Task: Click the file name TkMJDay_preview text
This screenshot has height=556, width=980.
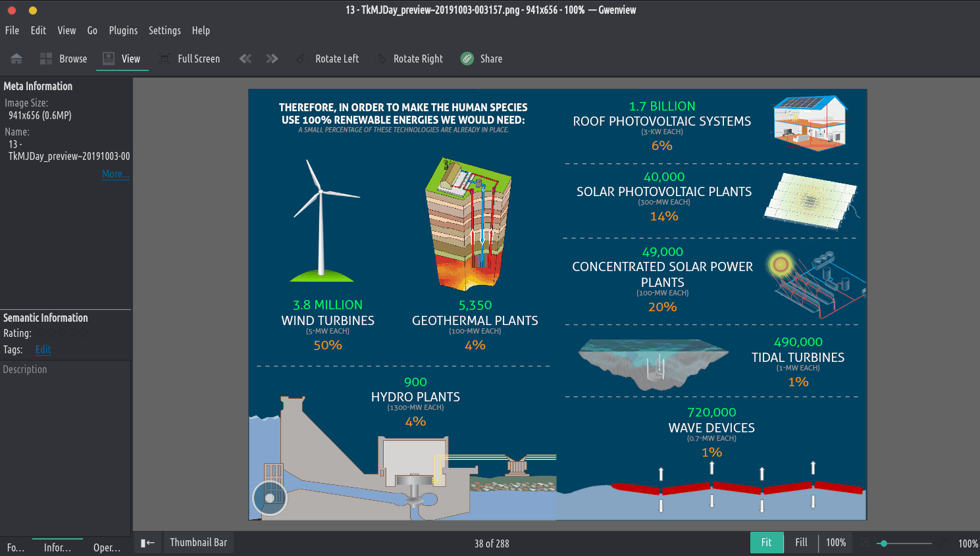Action: (69, 150)
